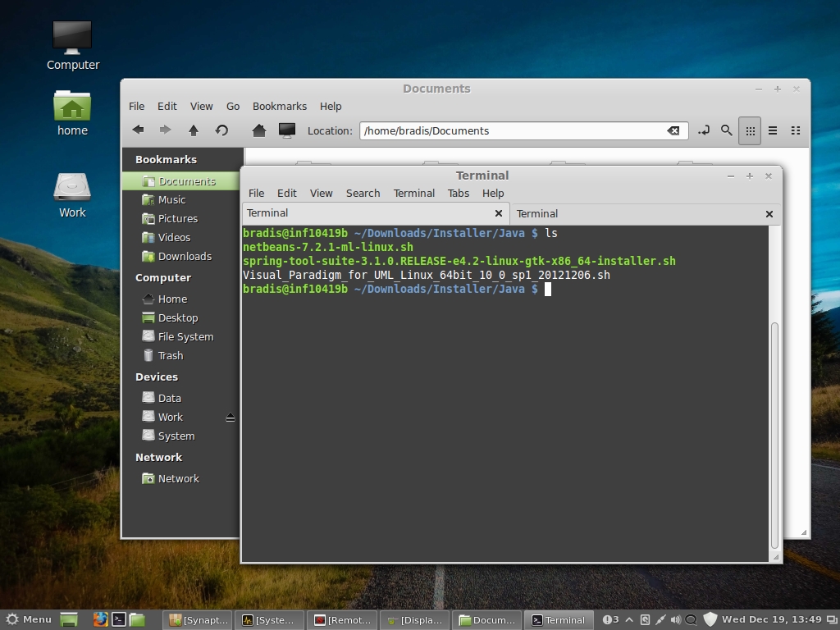This screenshot has width=840, height=630.
Task: Open the Home folder from the toolbar
Action: [259, 130]
